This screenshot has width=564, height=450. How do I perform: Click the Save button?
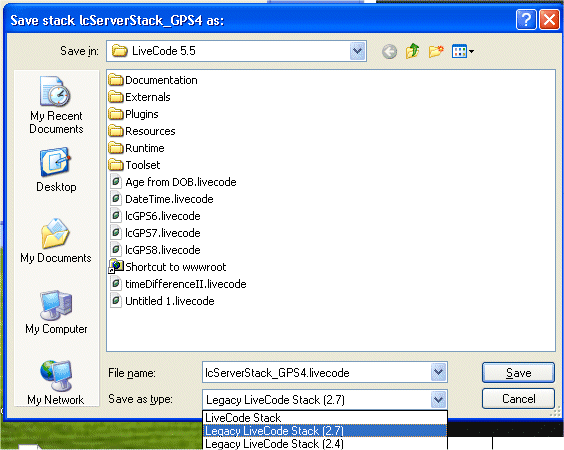(x=518, y=373)
